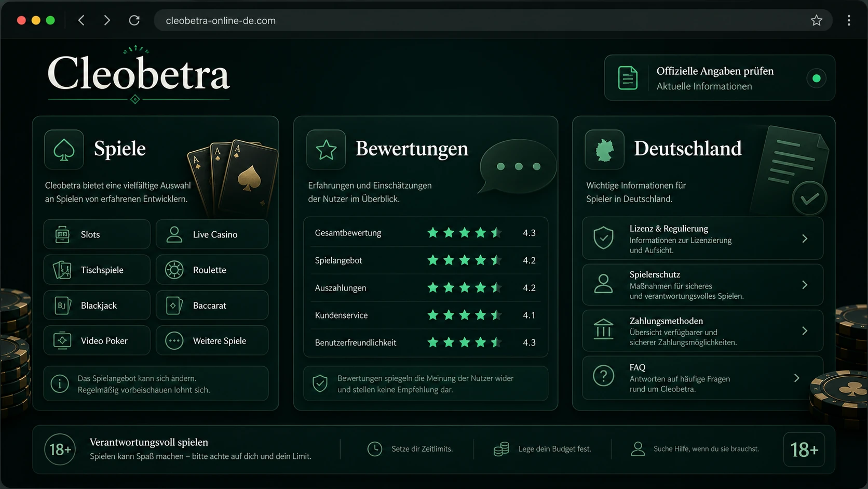The width and height of the screenshot is (868, 489).
Task: Reload the page with refresh icon
Action: pyautogui.click(x=134, y=20)
